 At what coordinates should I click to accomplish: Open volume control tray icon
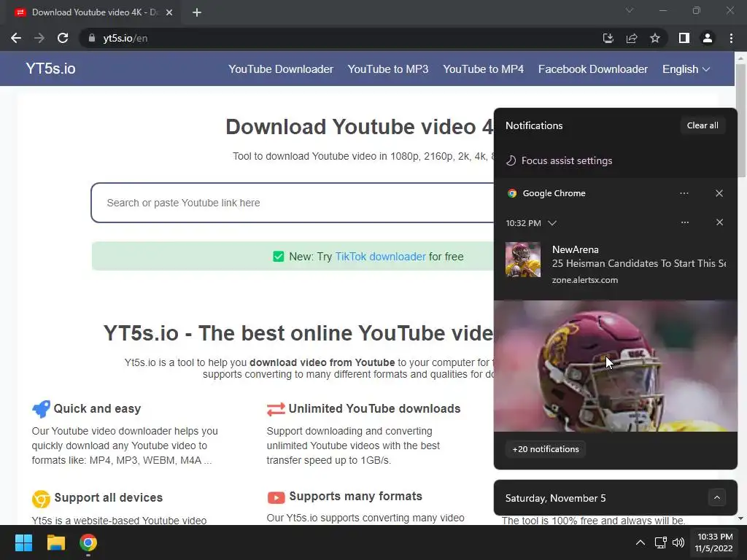(678, 542)
